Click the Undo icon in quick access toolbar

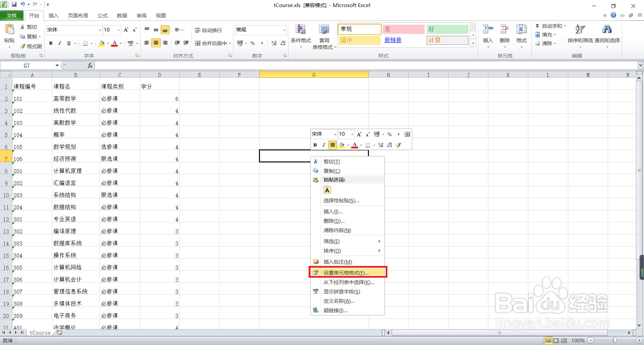pyautogui.click(x=22, y=5)
